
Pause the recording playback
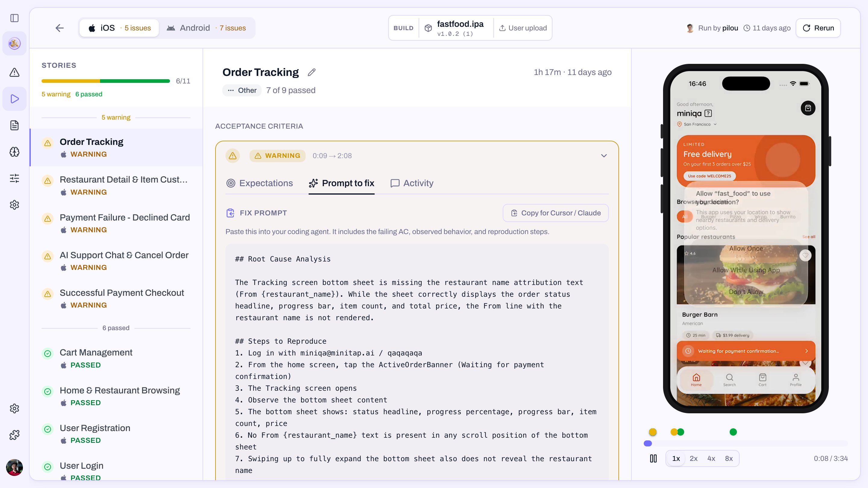(653, 458)
